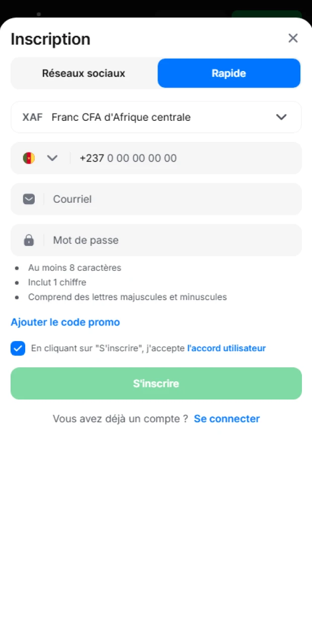This screenshot has width=312, height=644.
Task: Click the +237 dialing prefix
Action: pyautogui.click(x=92, y=158)
